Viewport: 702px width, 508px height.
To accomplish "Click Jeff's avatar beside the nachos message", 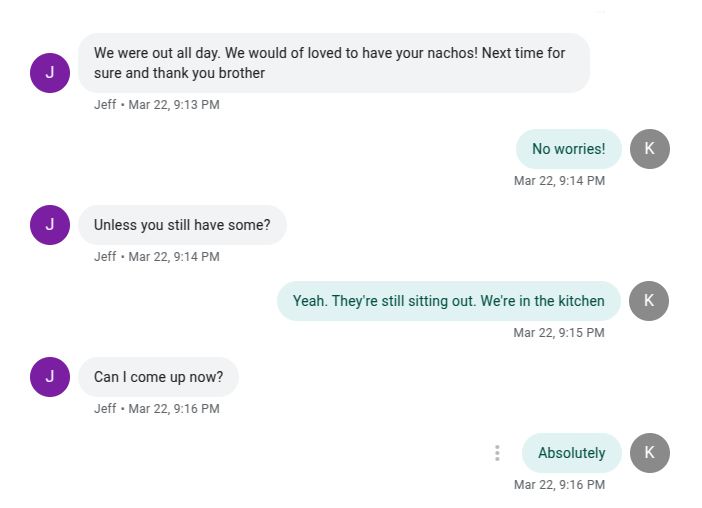I will coord(50,72).
